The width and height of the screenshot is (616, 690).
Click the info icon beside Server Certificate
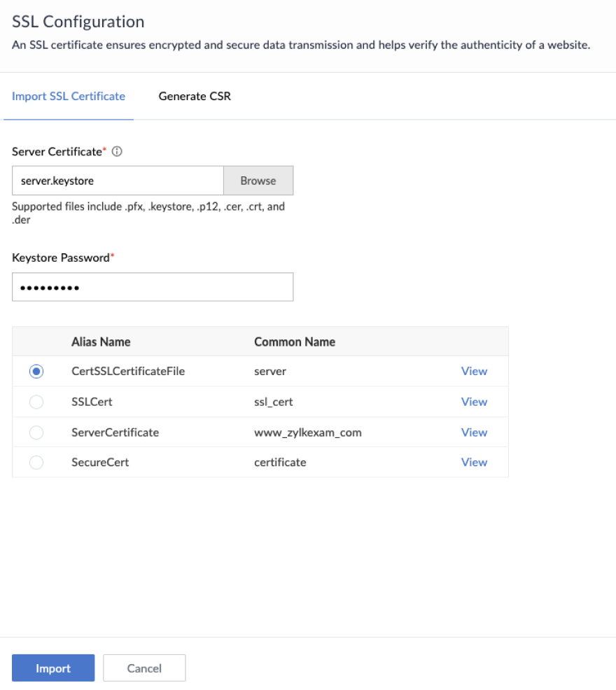[117, 152]
